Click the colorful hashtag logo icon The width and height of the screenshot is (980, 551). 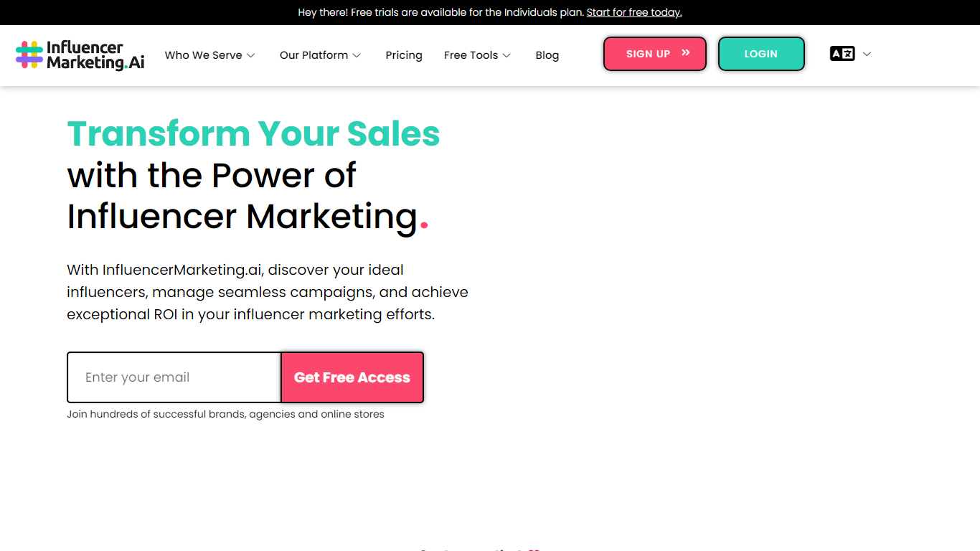[29, 55]
